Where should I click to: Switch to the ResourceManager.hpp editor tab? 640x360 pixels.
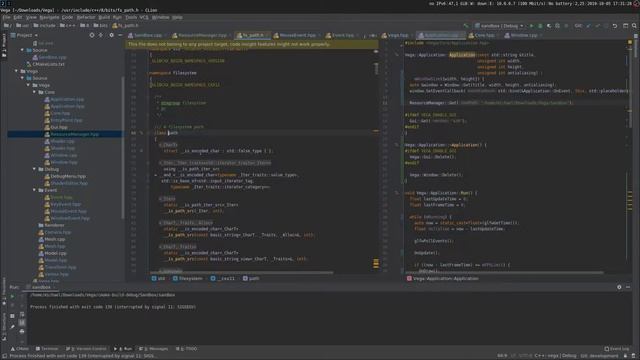(202, 36)
